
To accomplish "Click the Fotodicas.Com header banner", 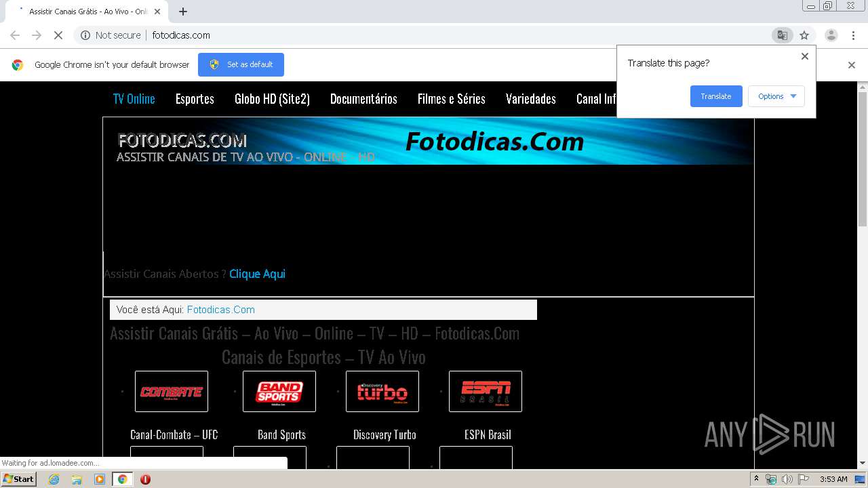I will [x=429, y=141].
